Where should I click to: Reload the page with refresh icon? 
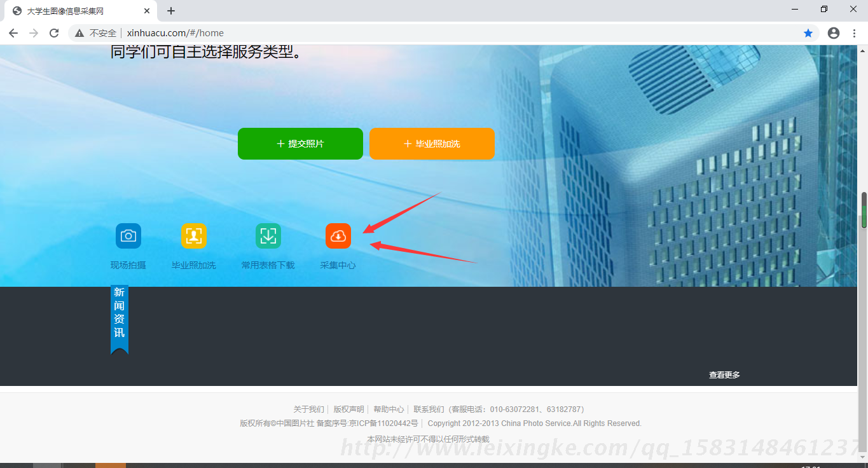54,33
